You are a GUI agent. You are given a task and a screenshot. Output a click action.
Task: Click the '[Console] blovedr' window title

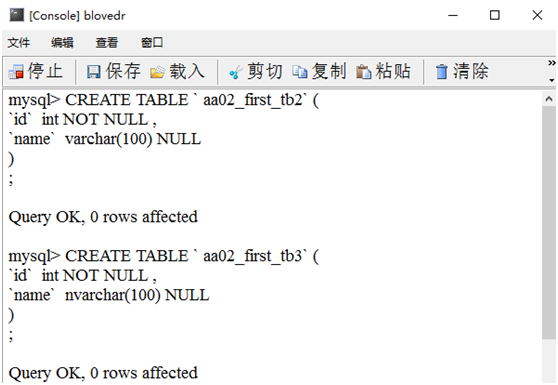tap(77, 16)
